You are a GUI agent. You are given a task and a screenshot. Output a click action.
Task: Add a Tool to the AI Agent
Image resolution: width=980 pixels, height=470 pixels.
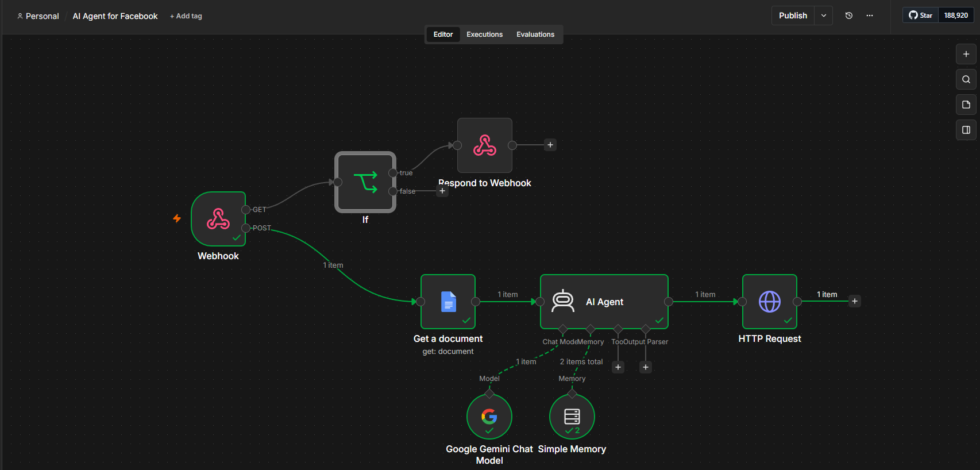click(x=618, y=367)
